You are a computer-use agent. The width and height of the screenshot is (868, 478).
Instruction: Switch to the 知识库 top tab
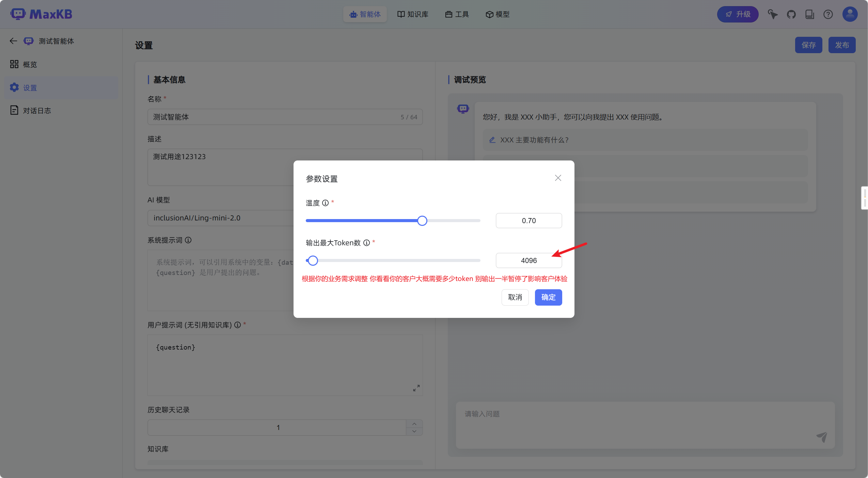point(413,14)
